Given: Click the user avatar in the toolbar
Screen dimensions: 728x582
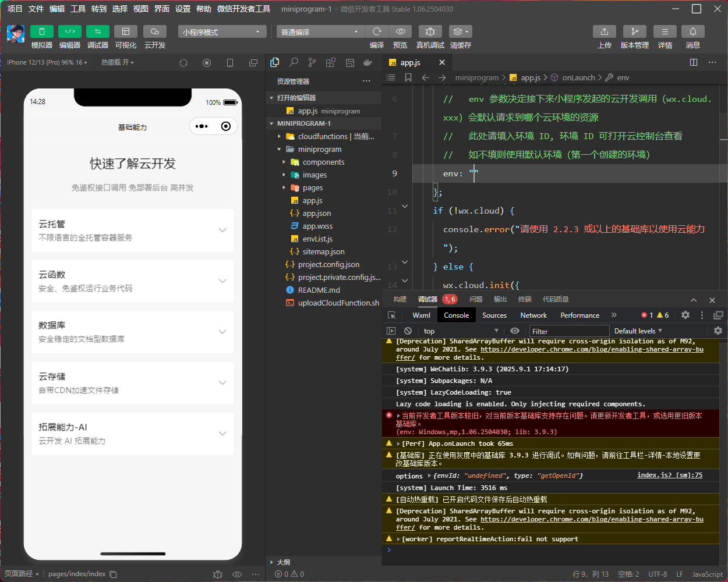Looking at the screenshot, I should [x=15, y=34].
